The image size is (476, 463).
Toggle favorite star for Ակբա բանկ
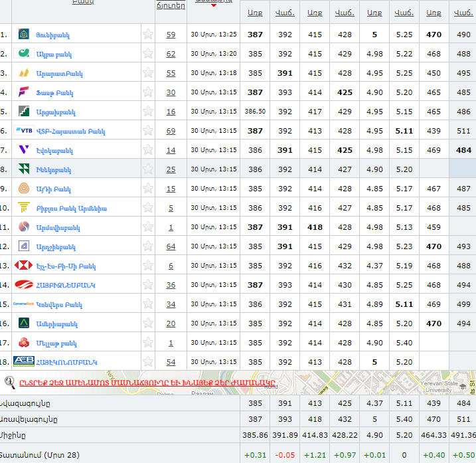click(148, 53)
